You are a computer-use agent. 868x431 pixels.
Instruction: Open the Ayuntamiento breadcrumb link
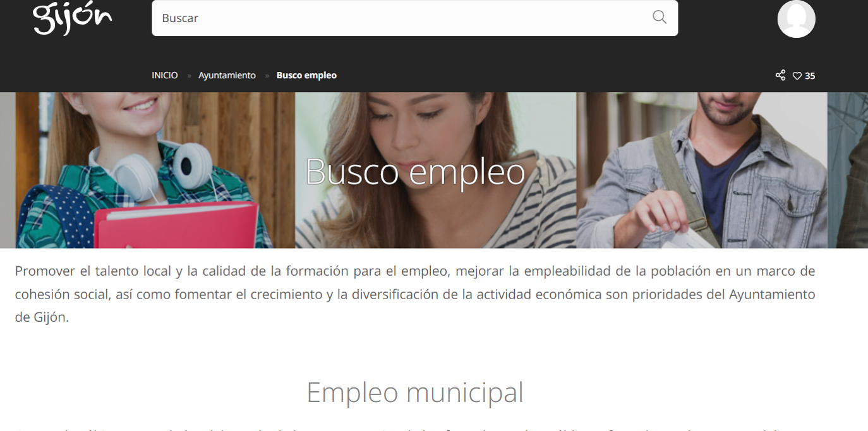tap(227, 75)
